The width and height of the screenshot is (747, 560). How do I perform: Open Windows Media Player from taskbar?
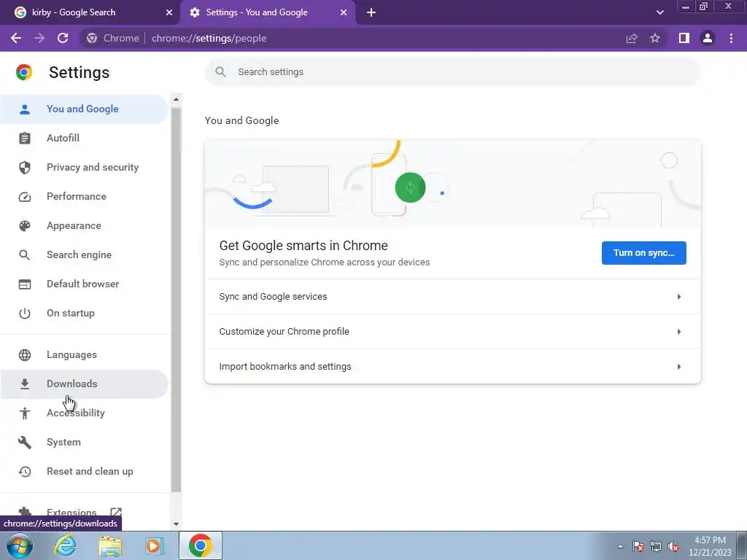[x=154, y=545]
